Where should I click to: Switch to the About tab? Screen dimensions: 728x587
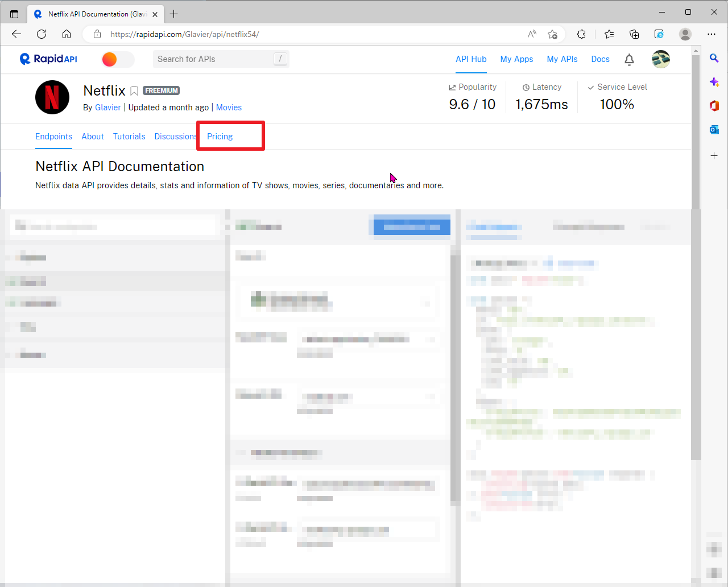click(x=93, y=137)
